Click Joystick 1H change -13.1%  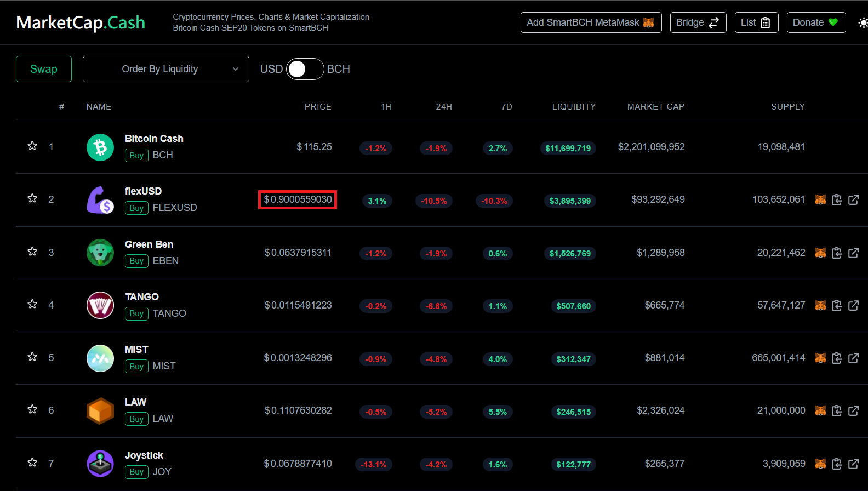(x=374, y=465)
